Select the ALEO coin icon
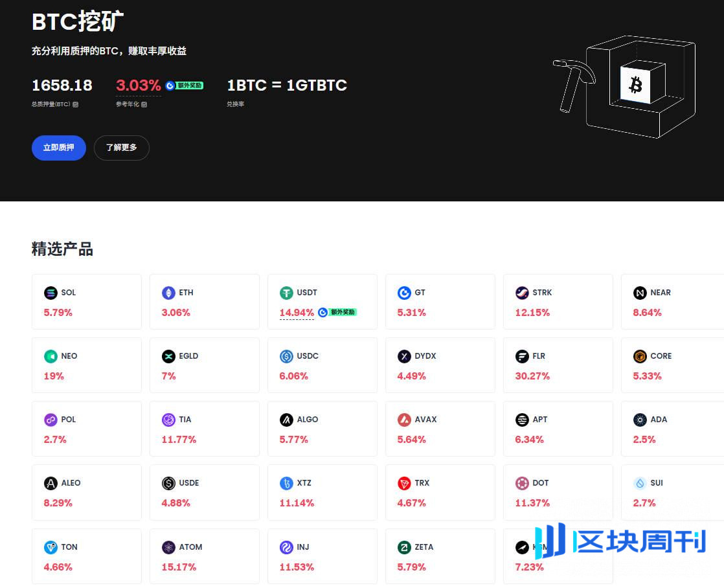The width and height of the screenshot is (724, 588). (51, 483)
